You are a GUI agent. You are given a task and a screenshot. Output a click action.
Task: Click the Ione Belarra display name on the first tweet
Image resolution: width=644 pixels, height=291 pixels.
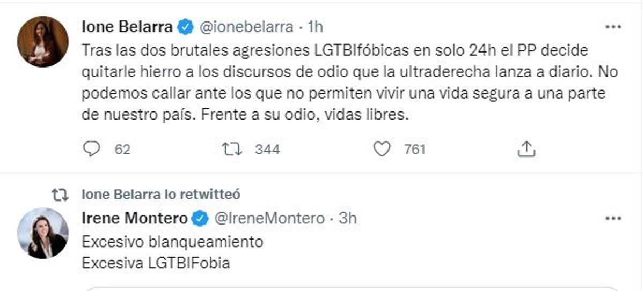point(127,27)
